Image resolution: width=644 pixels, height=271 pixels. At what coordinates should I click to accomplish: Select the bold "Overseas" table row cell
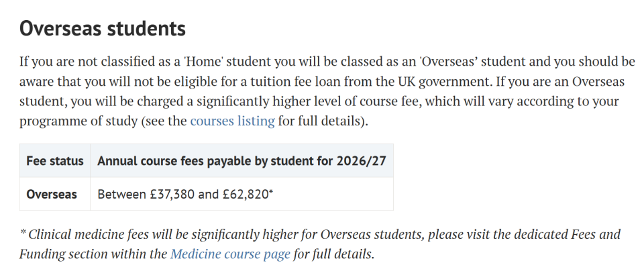[52, 195]
